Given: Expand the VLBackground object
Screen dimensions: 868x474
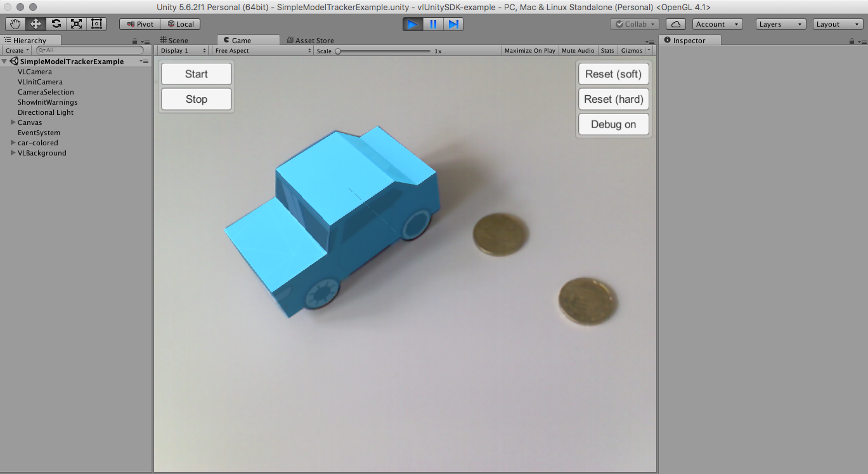Looking at the screenshot, I should (13, 153).
